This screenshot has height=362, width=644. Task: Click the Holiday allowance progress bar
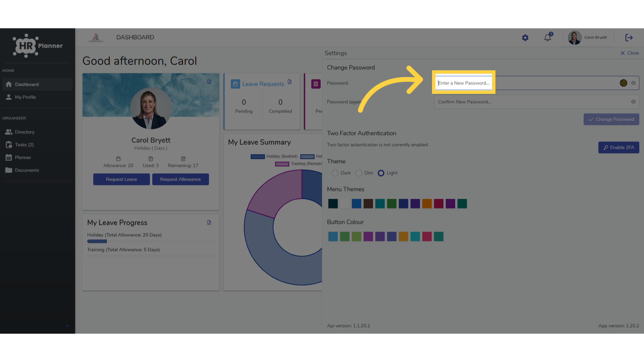tap(151, 241)
